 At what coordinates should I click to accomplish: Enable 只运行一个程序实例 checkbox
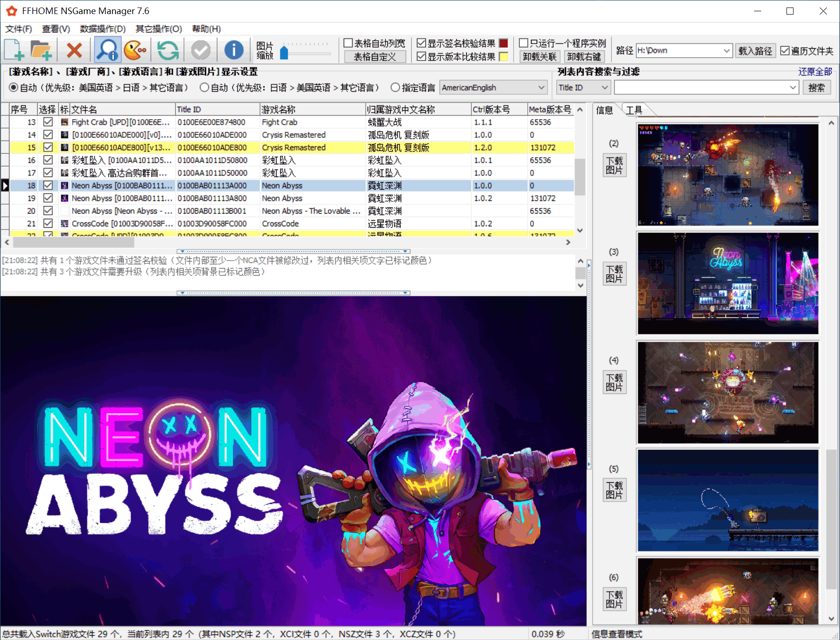click(524, 43)
